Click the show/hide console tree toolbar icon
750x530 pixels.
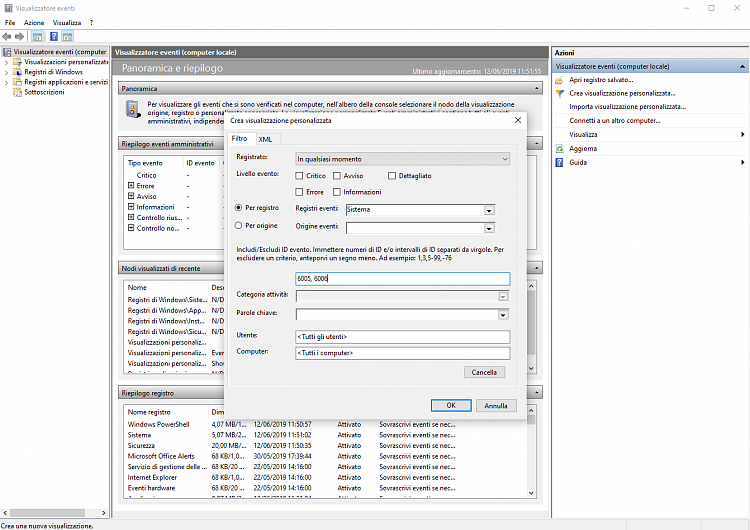[x=38, y=36]
